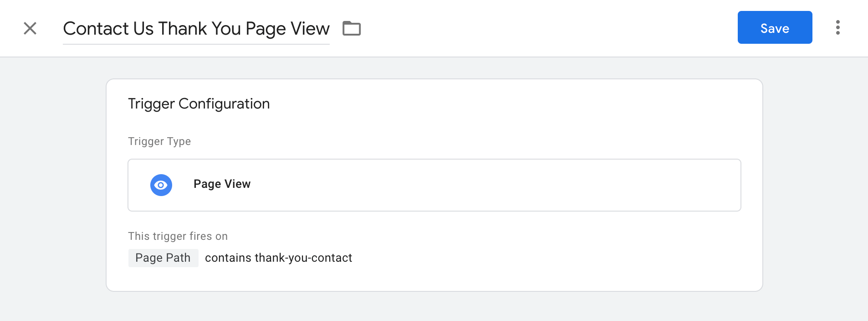The height and width of the screenshot is (321, 868).
Task: Click the contains thank-you-contact condition text
Action: pyautogui.click(x=278, y=258)
